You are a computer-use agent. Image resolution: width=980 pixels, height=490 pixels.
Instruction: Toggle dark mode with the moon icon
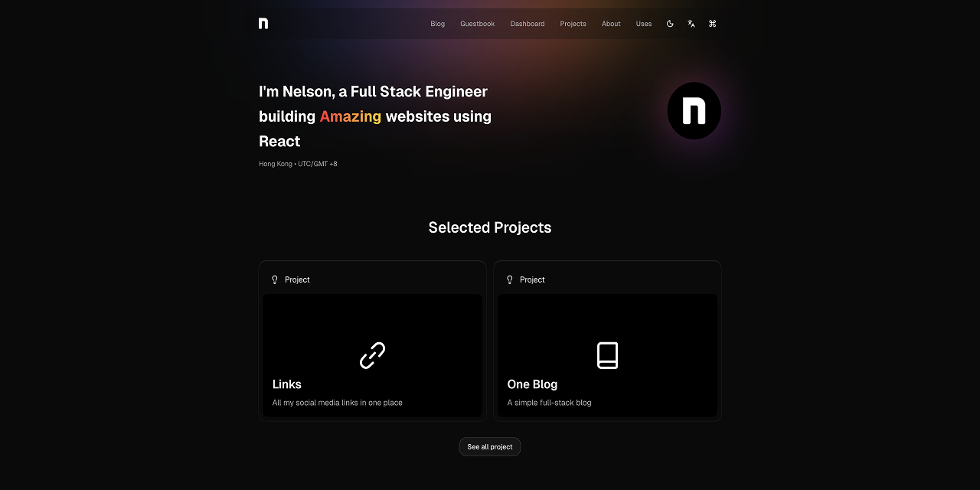pos(670,24)
